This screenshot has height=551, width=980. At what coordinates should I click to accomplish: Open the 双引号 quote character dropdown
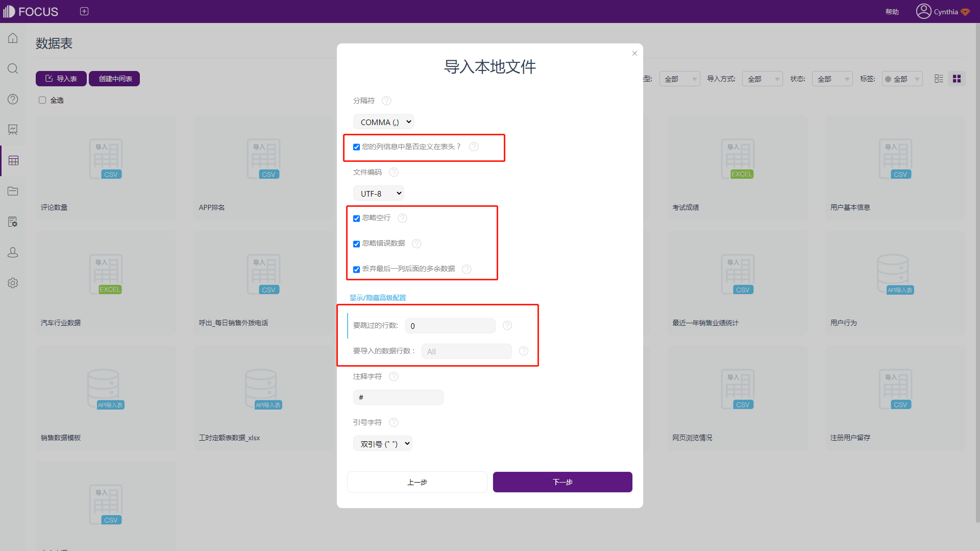(x=382, y=444)
